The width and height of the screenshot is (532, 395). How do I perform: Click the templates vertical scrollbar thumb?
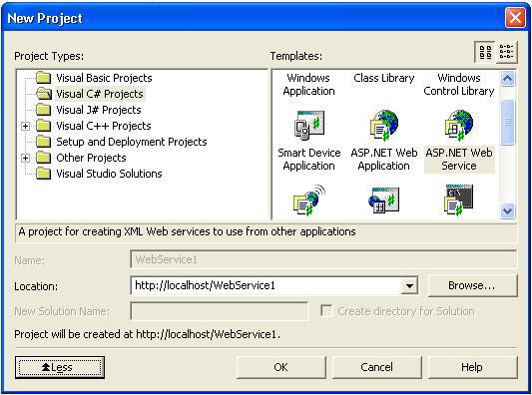coord(507,122)
